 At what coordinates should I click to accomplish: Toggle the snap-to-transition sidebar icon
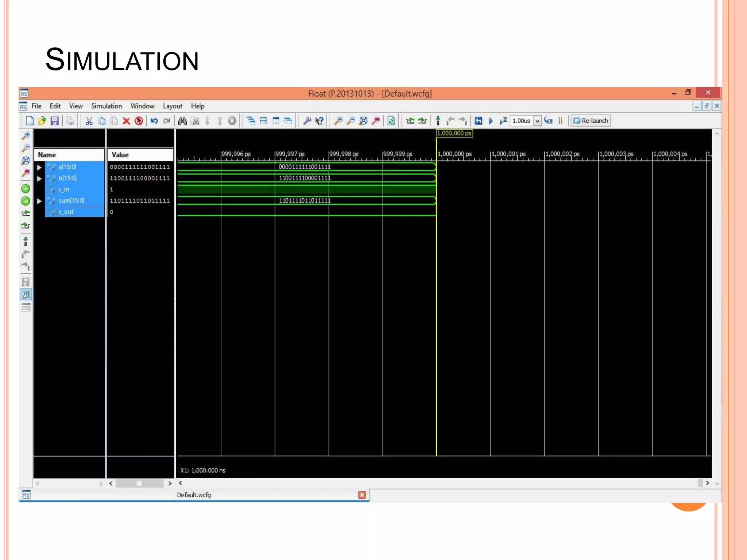(x=26, y=294)
